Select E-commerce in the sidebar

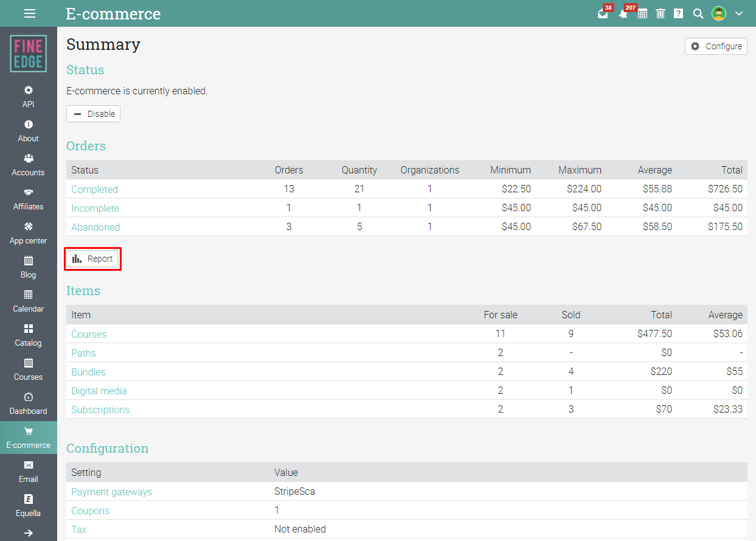point(28,438)
